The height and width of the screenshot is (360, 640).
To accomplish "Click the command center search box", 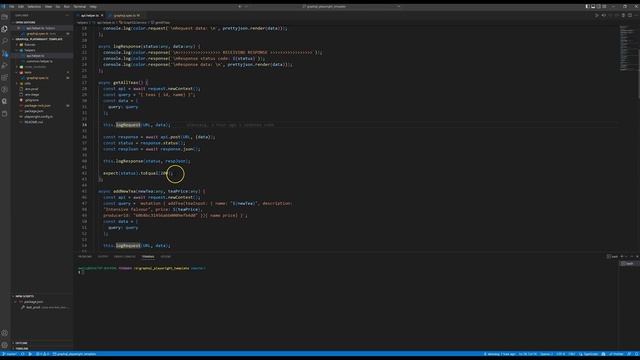I will [324, 7].
